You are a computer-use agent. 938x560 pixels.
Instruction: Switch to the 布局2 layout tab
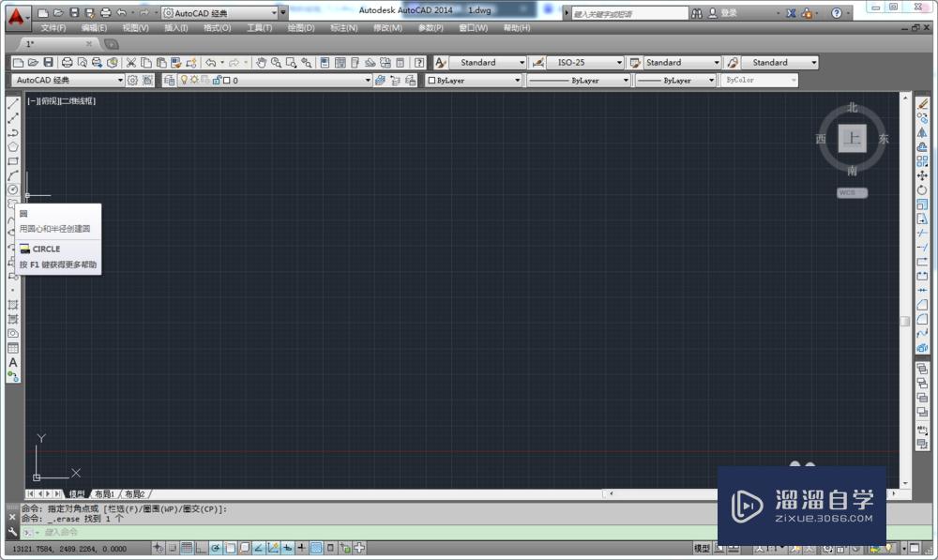(135, 494)
